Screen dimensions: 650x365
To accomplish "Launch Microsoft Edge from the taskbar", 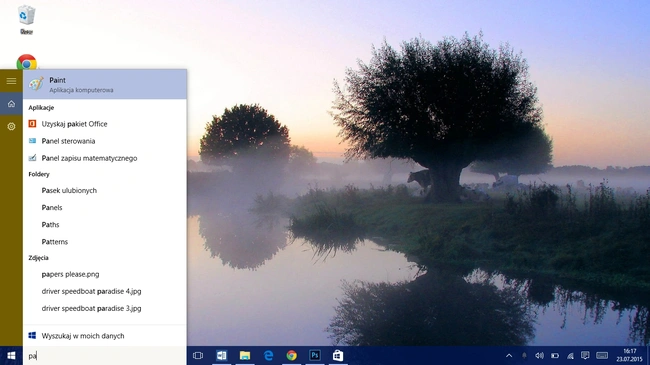I will 268,355.
